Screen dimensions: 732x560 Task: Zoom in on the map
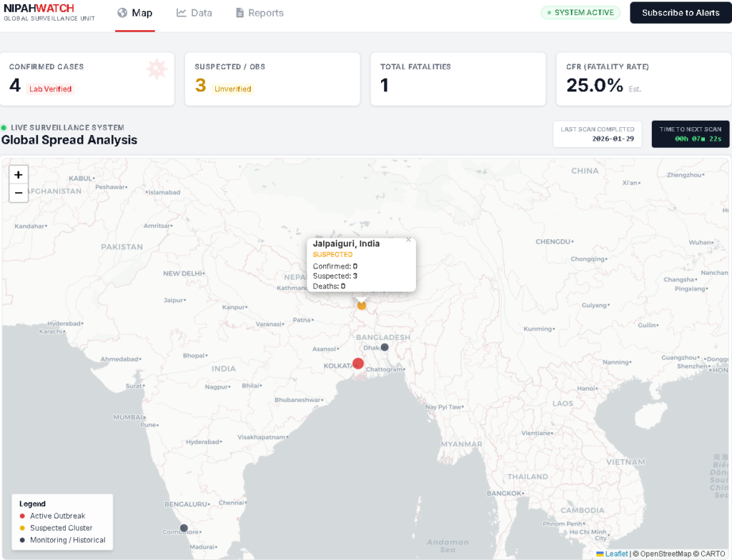click(x=19, y=174)
